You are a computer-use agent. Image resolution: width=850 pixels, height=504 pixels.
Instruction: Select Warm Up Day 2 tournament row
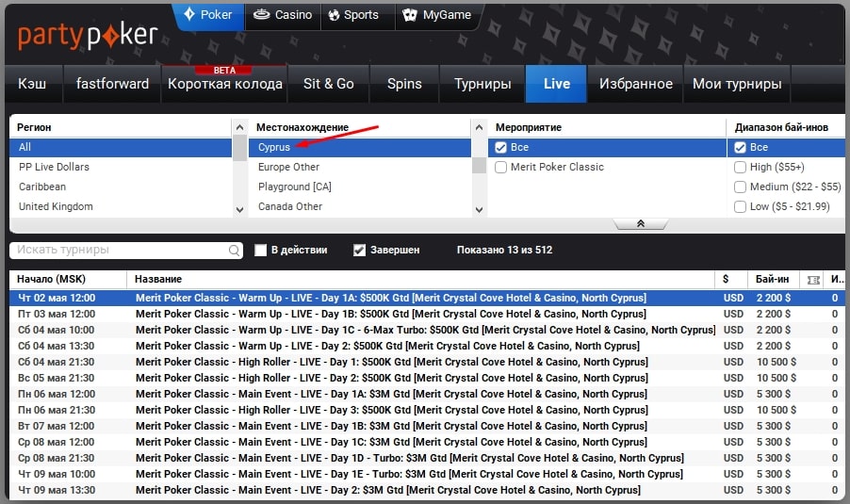click(427, 347)
